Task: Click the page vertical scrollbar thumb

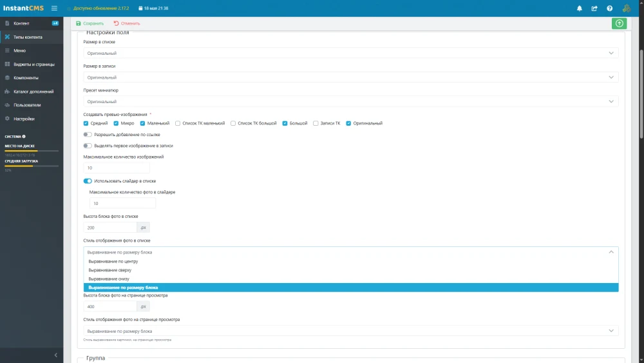Action: click(x=641, y=95)
